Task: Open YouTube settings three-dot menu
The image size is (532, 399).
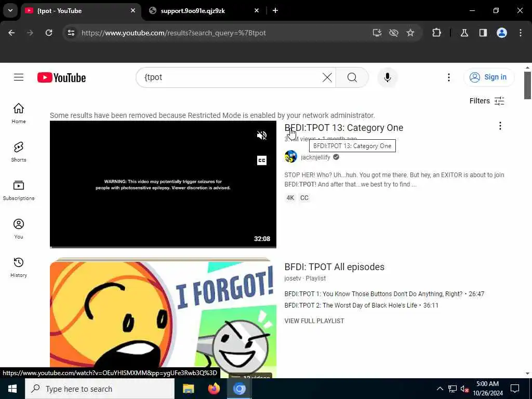Action: click(448, 77)
